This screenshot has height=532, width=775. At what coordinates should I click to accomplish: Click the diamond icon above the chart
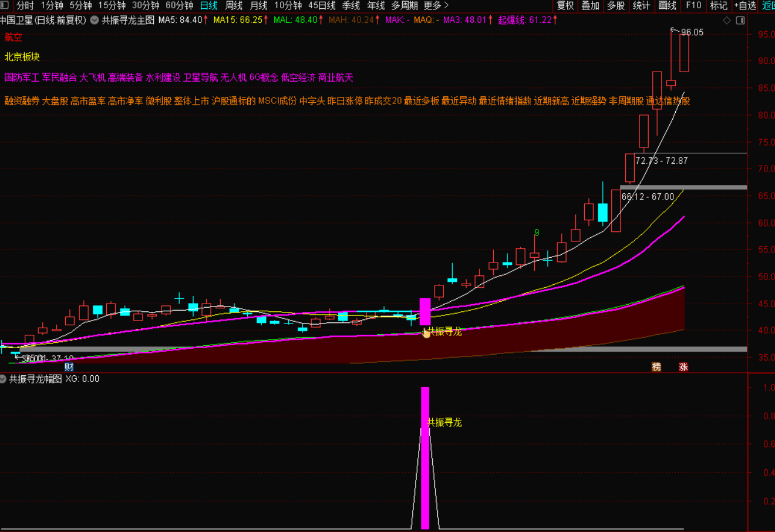pyautogui.click(x=727, y=21)
